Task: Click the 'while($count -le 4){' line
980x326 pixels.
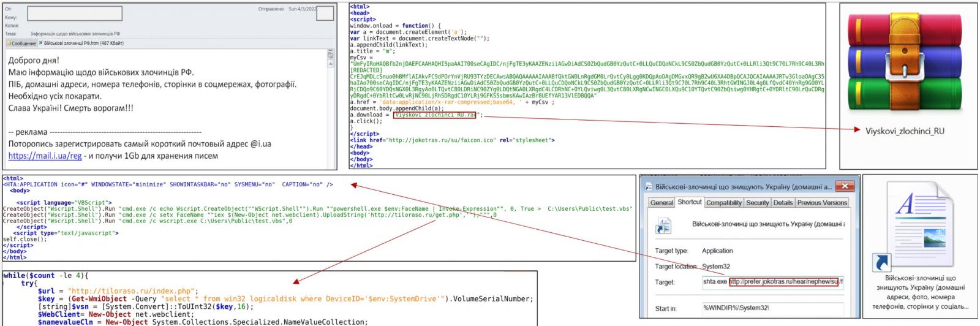Action: tap(45, 276)
